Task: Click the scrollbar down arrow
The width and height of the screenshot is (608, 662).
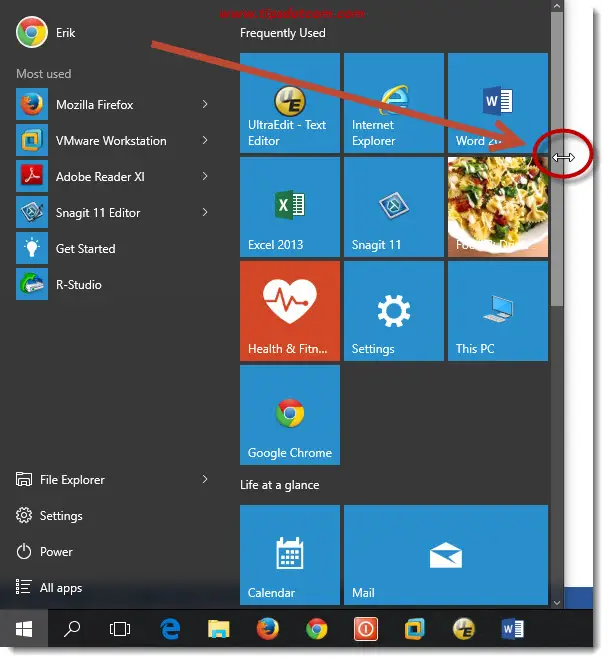Action: pos(557,603)
